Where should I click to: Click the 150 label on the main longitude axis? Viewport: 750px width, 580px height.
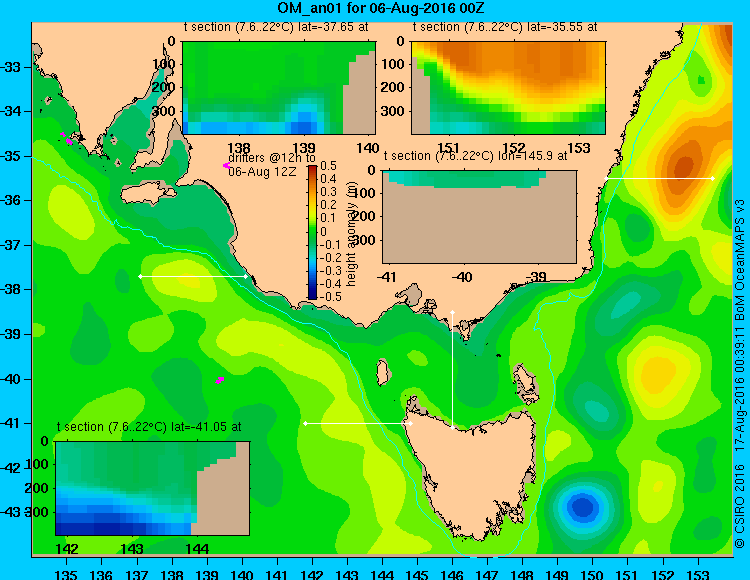[x=593, y=574]
